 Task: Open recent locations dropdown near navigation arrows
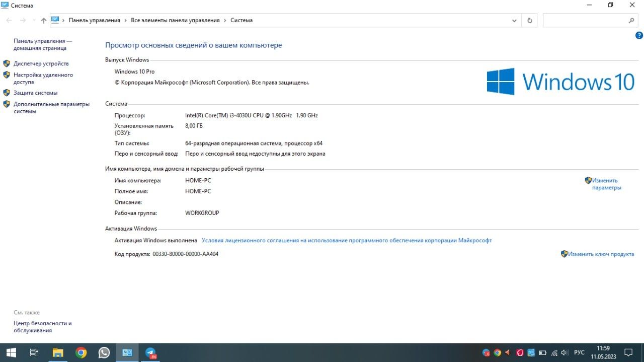tap(34, 21)
